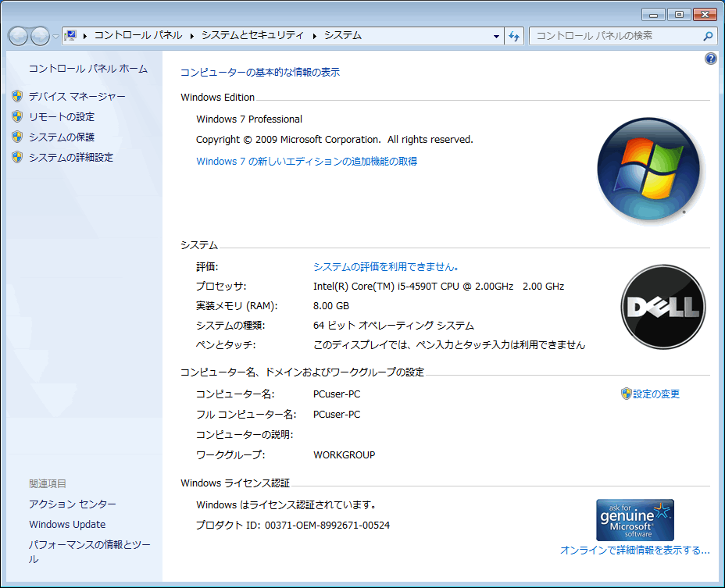Click the Dell logo image
Image resolution: width=725 pixels, height=588 pixels.
pos(663,307)
